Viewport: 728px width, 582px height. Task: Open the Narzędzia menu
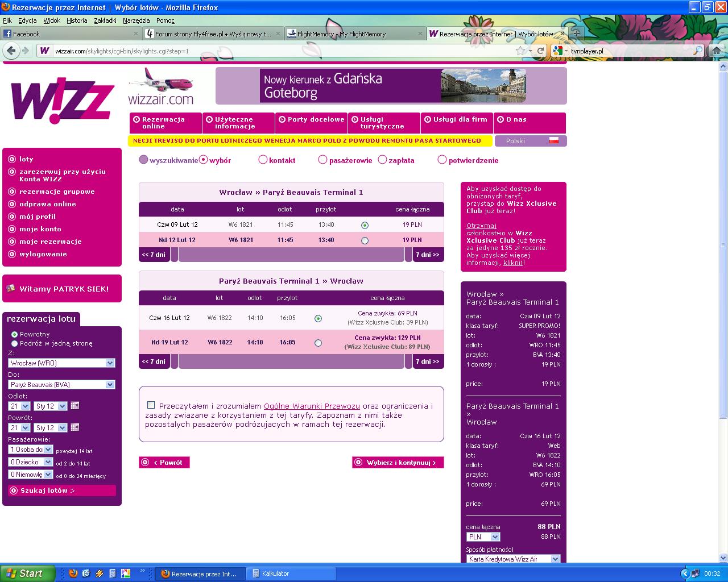(x=136, y=20)
